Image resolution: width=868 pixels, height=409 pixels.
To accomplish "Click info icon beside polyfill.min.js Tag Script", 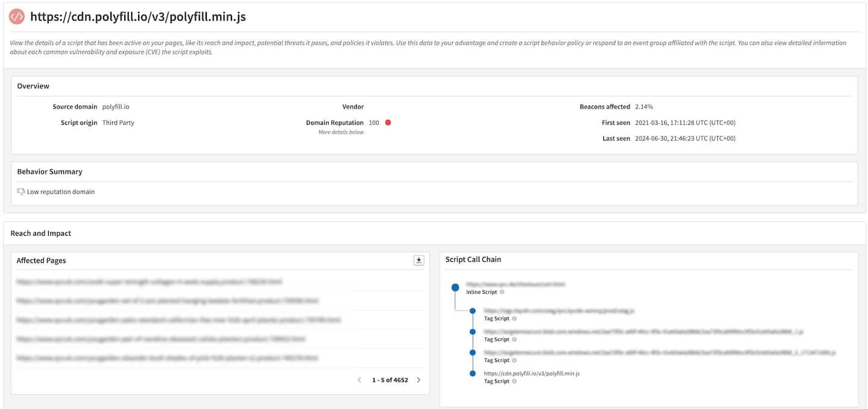I will [x=514, y=381].
